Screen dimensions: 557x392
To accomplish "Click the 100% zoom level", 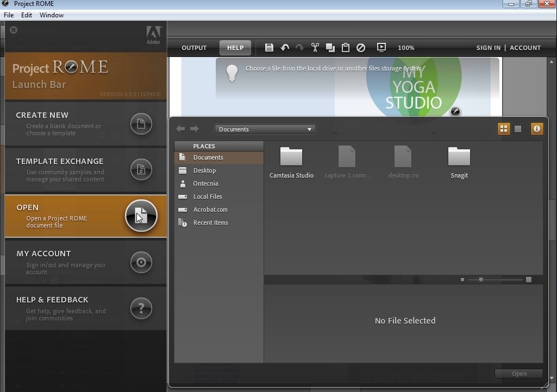I will tap(406, 48).
